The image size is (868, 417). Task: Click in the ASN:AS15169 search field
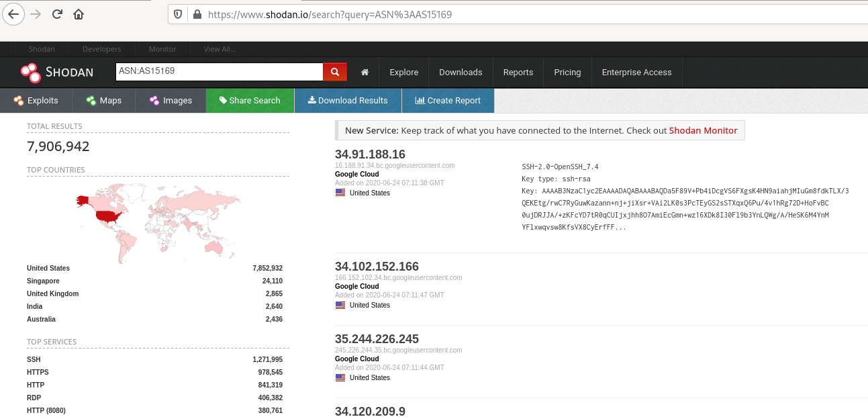(x=219, y=72)
